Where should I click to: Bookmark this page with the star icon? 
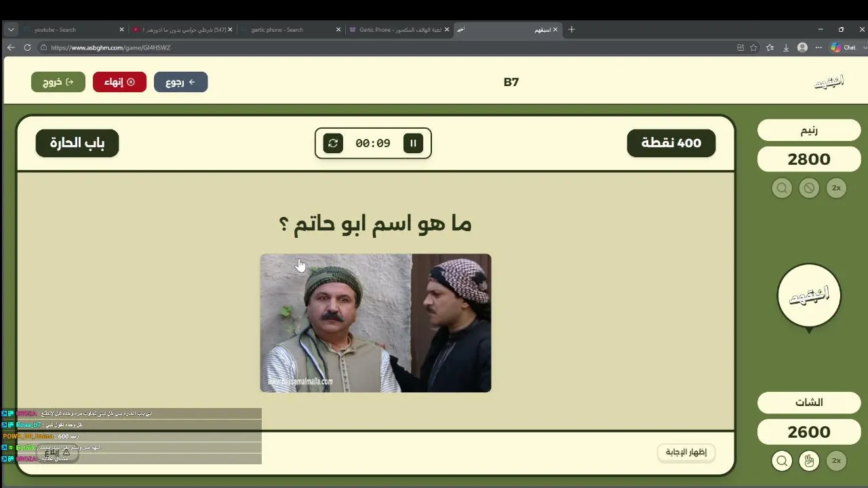pyautogui.click(x=753, y=47)
